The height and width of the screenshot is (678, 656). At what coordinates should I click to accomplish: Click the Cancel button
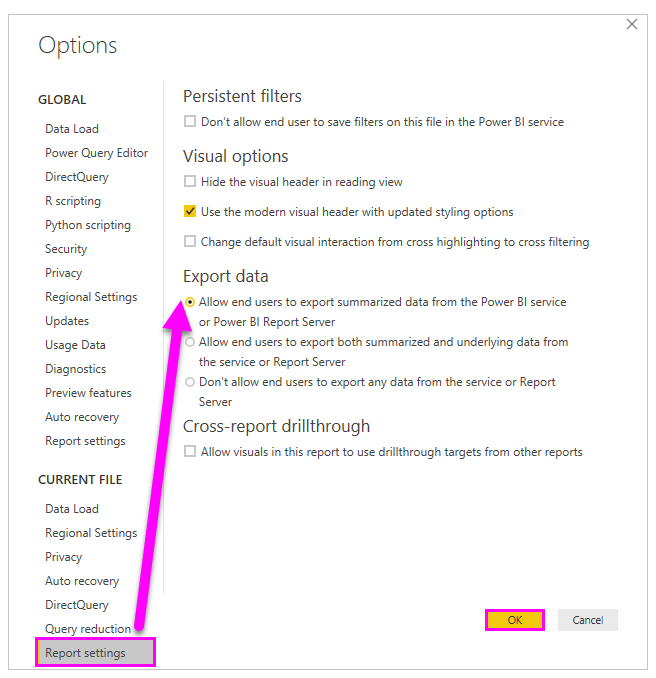point(588,620)
